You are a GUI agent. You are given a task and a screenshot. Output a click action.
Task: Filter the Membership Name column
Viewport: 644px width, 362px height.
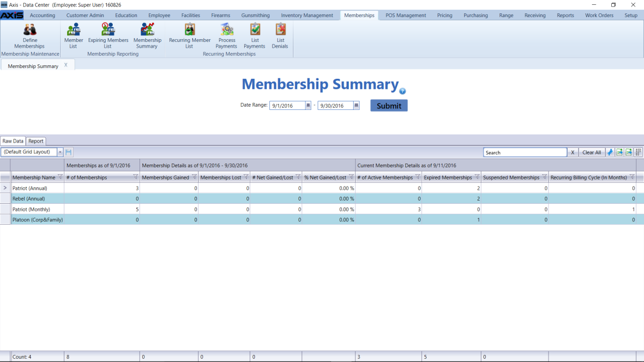60,177
